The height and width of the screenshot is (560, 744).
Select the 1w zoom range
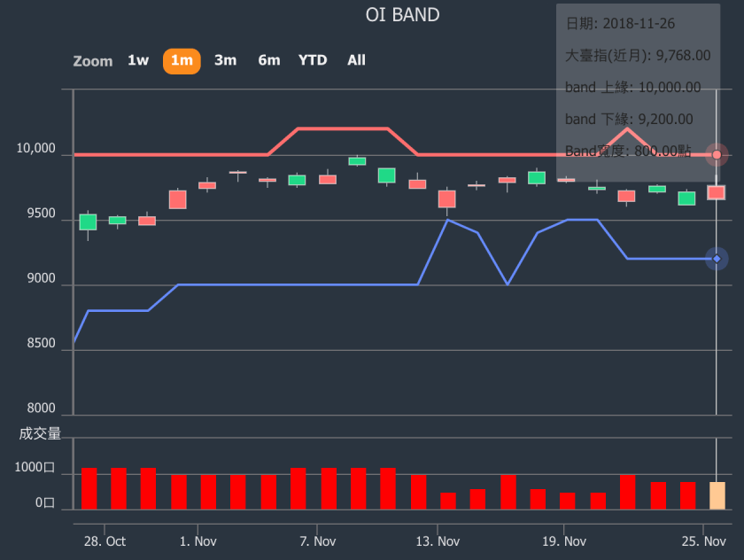138,60
